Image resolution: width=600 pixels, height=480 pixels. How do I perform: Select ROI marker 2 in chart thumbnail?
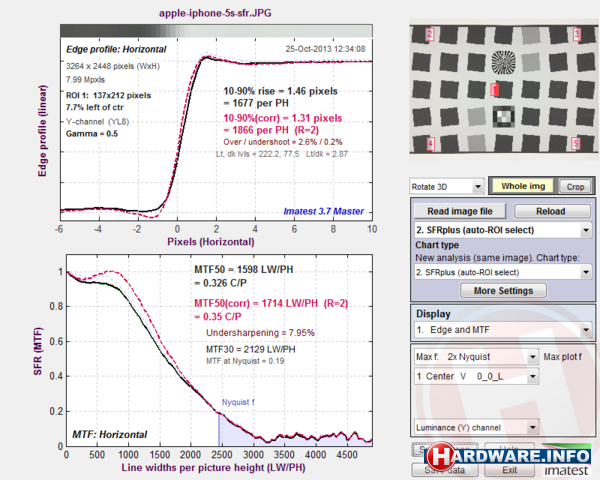pyautogui.click(x=430, y=34)
